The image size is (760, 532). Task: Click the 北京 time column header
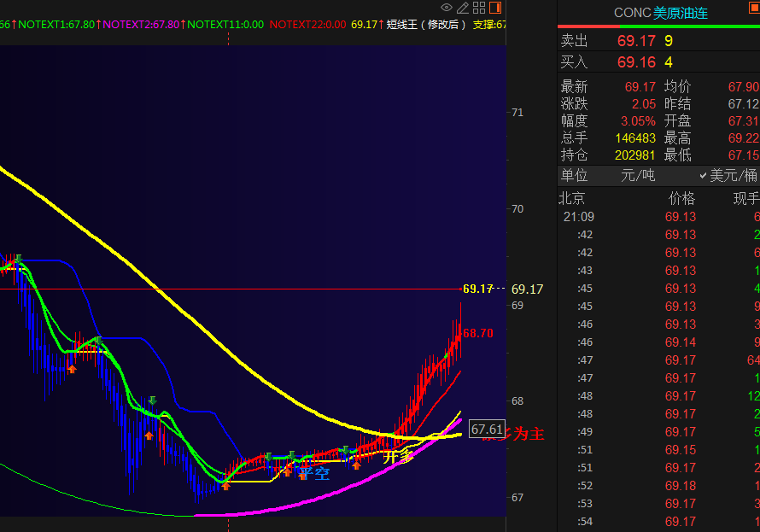tap(572, 198)
